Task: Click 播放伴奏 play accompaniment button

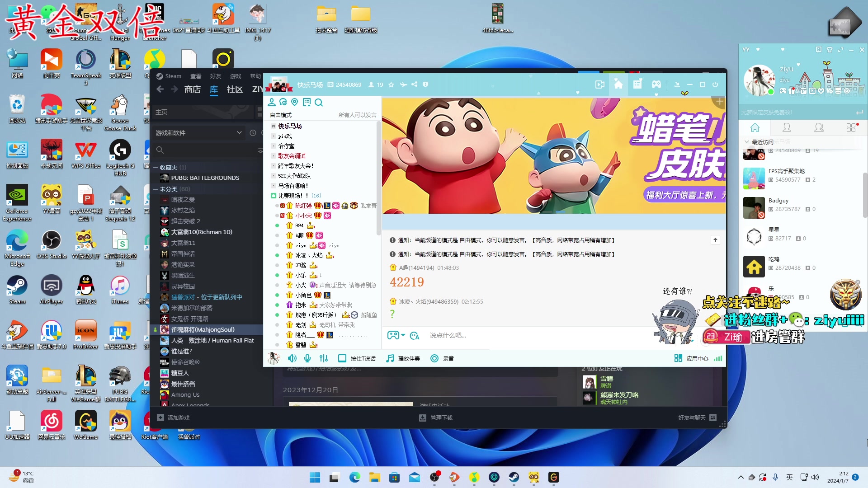Action: 403,358
